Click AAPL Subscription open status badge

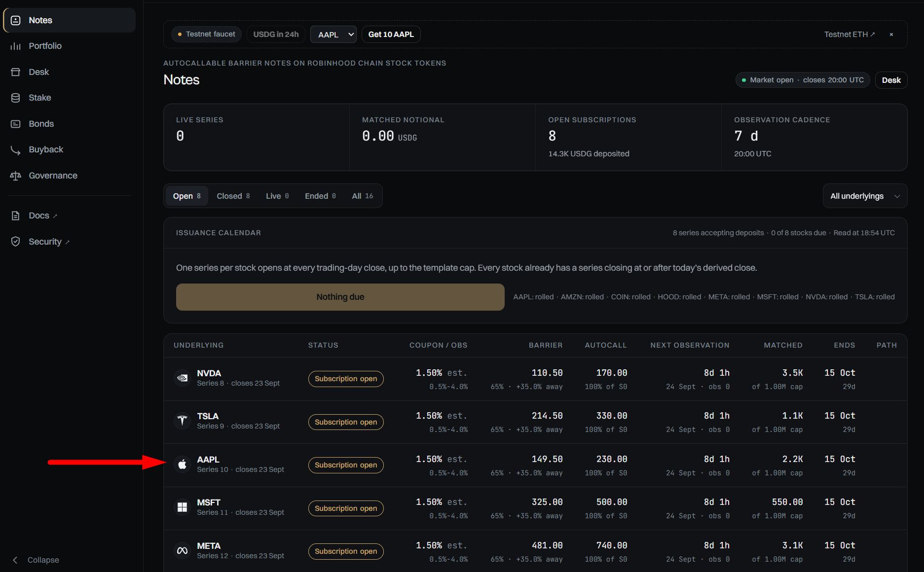tap(346, 465)
